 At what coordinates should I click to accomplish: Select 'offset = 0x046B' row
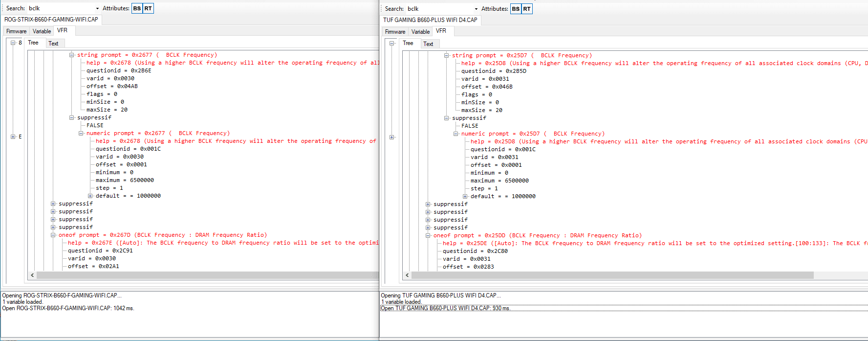click(487, 87)
